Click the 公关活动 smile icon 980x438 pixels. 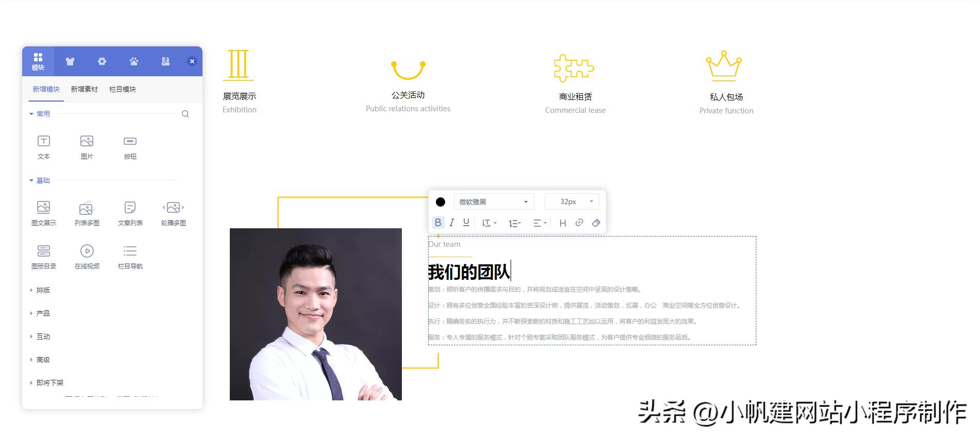tap(408, 70)
